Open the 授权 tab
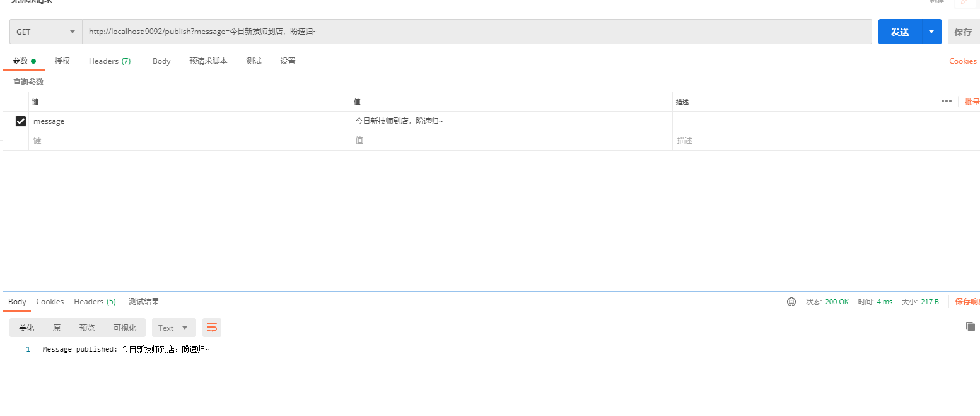The width and height of the screenshot is (980, 416). coord(62,61)
